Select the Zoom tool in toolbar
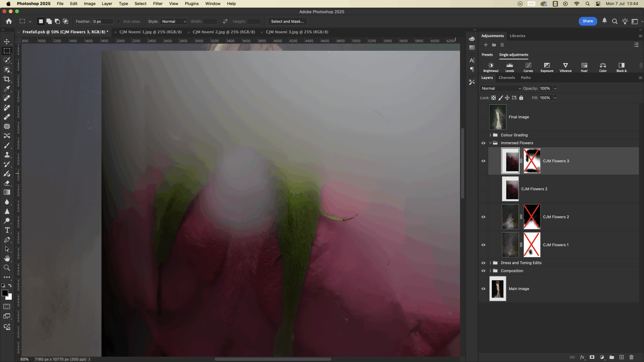This screenshot has height=362, width=644. point(7,268)
